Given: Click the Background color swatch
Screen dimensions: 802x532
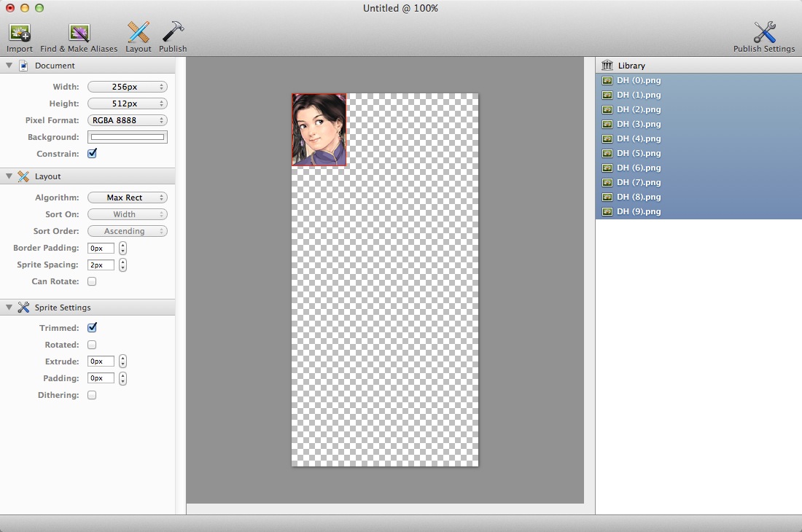Looking at the screenshot, I should [x=127, y=137].
